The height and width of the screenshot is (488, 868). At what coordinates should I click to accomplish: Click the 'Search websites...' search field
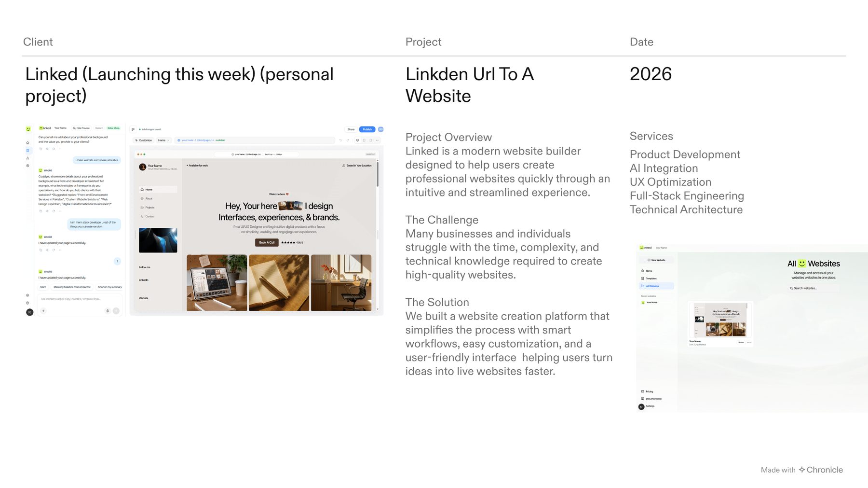click(x=814, y=288)
